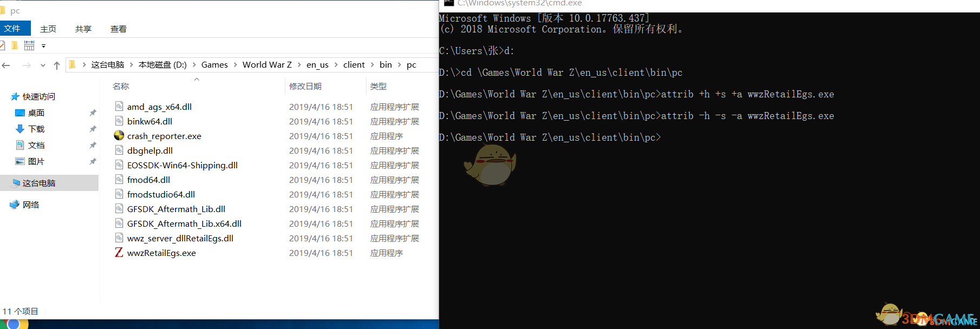Viewport: 980px width, 329px height.
Task: Click the file icon of amd_ags_x64.dll
Action: pyautogui.click(x=119, y=106)
